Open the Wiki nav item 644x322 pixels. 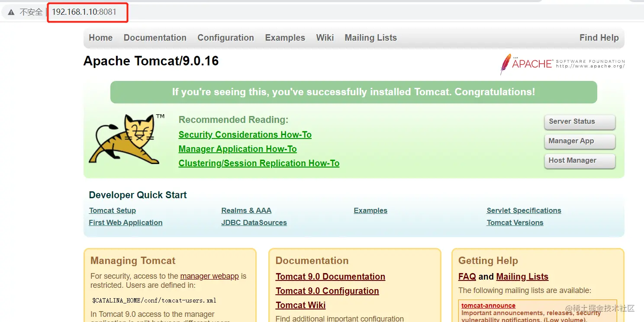point(325,38)
